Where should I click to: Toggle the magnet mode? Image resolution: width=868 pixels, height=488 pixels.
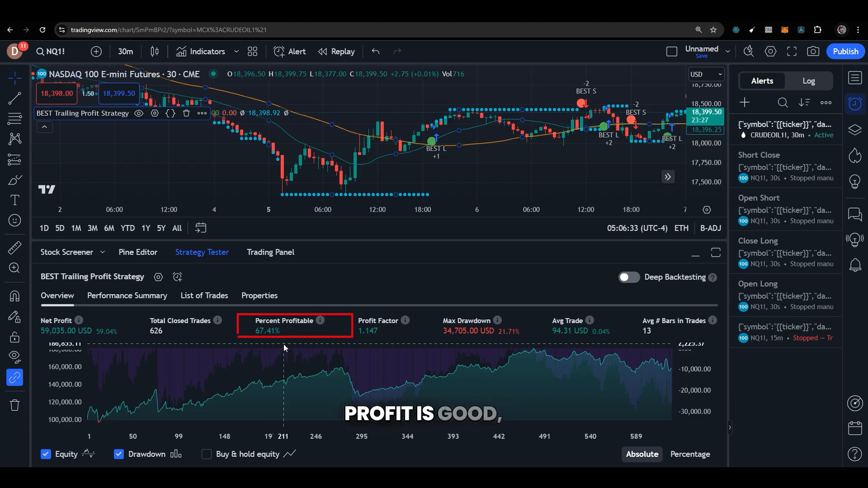(14, 296)
